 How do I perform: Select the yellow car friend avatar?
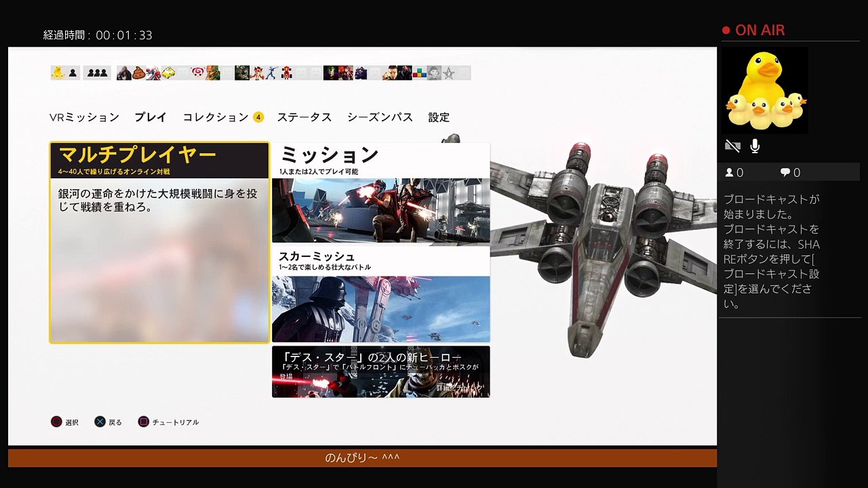pyautogui.click(x=168, y=73)
